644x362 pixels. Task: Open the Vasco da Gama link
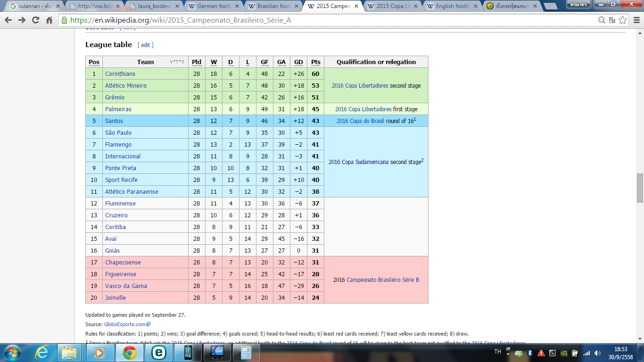click(126, 286)
